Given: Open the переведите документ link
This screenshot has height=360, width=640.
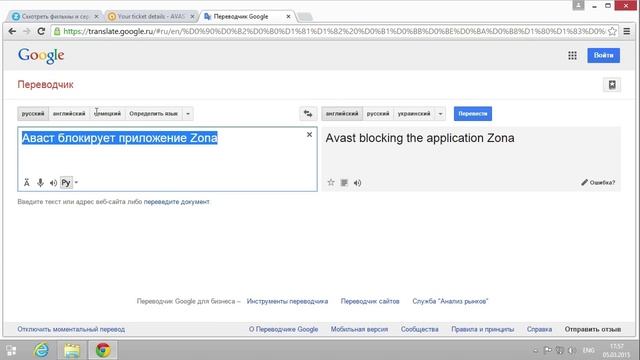Looking at the screenshot, I should pos(176,202).
